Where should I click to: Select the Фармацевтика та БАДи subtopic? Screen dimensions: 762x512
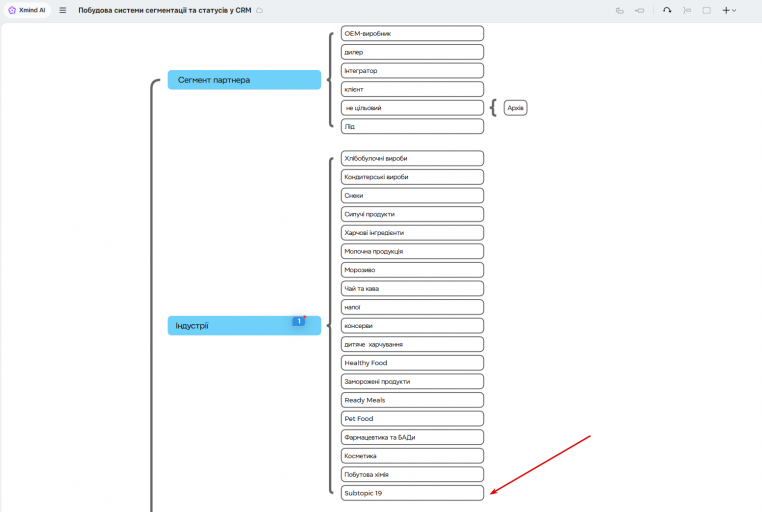(x=412, y=437)
